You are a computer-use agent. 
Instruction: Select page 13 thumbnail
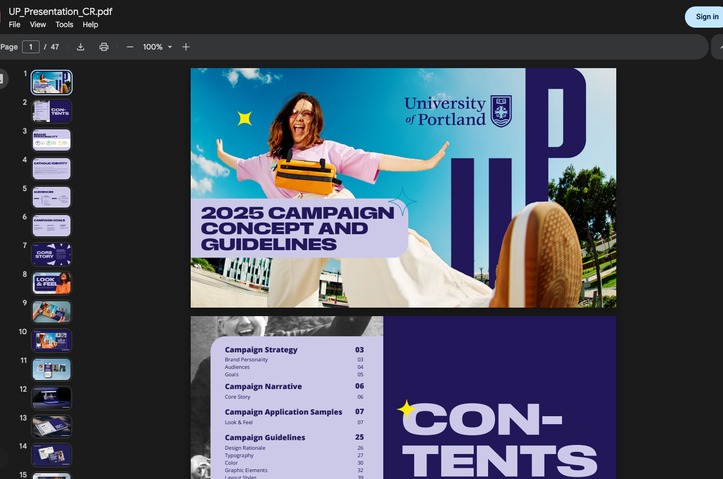coord(52,426)
